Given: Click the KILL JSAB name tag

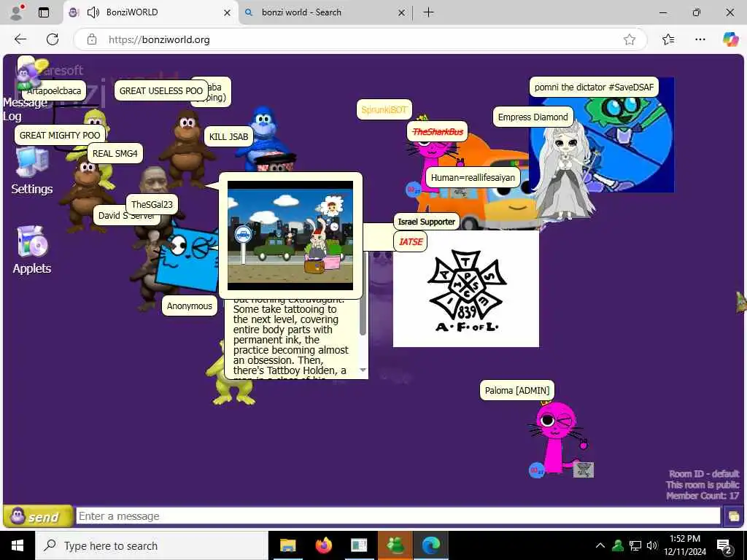Looking at the screenshot, I should tap(228, 136).
